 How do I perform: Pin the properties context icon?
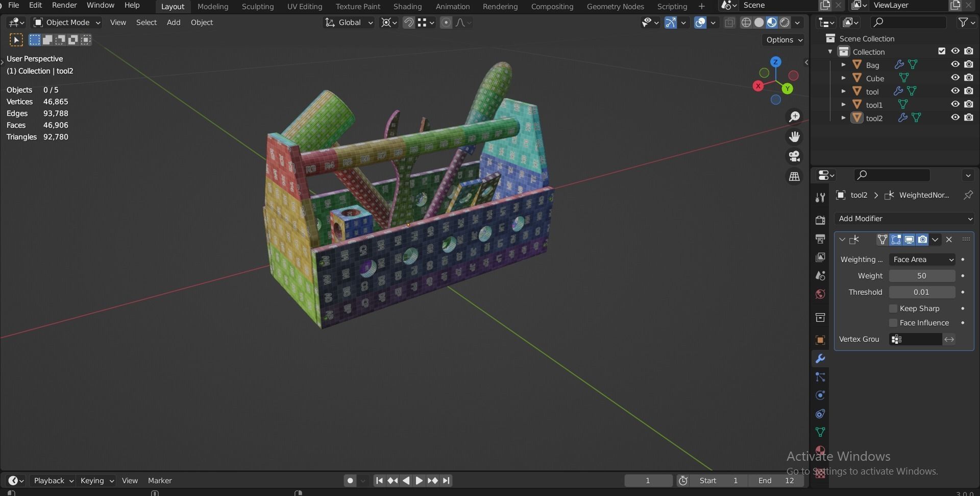[x=968, y=195]
